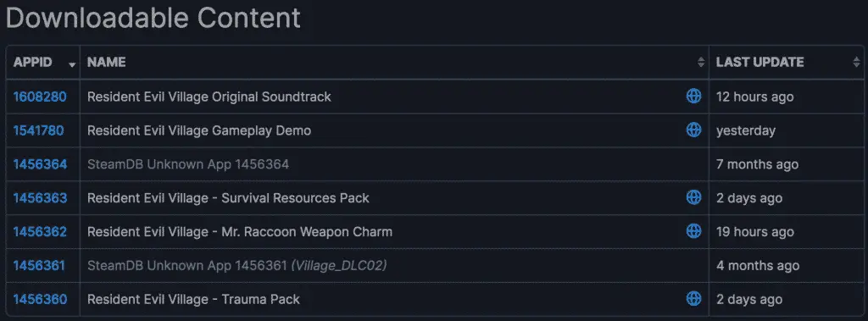Click globe icon for Original Soundtrack row

[x=693, y=97]
